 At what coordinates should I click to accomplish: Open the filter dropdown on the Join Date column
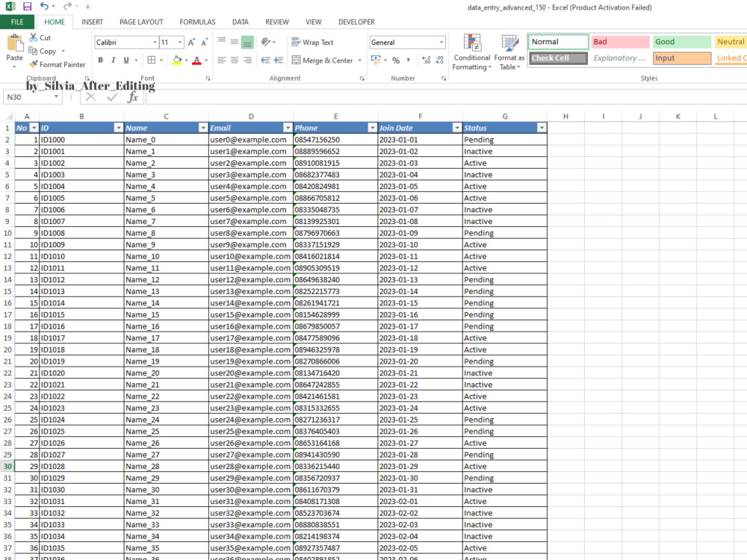[x=457, y=128]
